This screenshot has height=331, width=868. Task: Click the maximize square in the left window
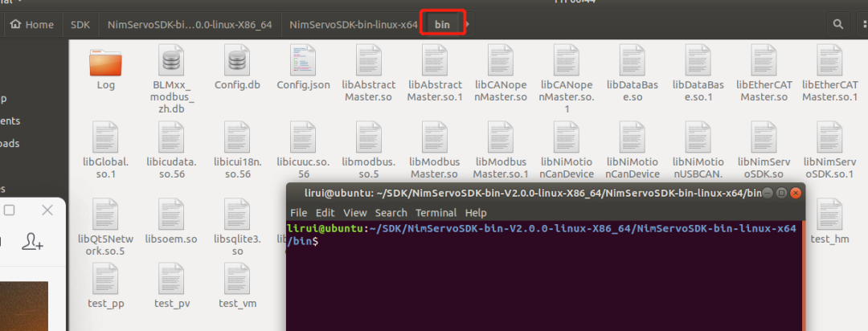point(10,210)
